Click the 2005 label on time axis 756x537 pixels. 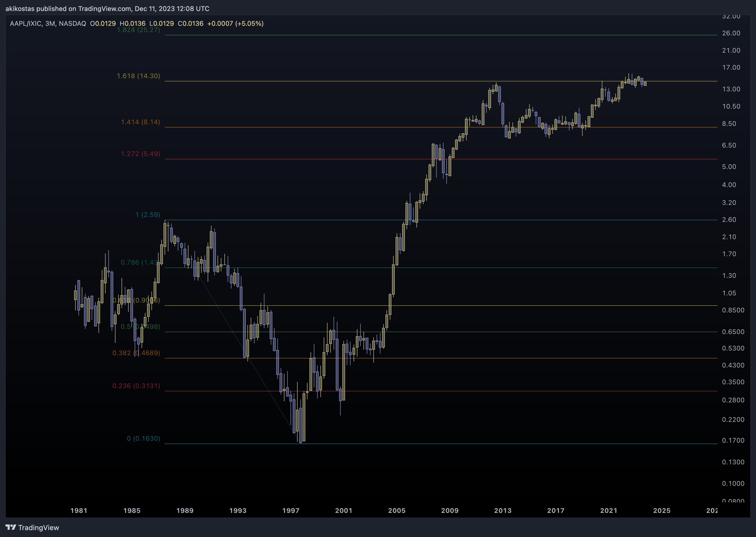pyautogui.click(x=397, y=511)
